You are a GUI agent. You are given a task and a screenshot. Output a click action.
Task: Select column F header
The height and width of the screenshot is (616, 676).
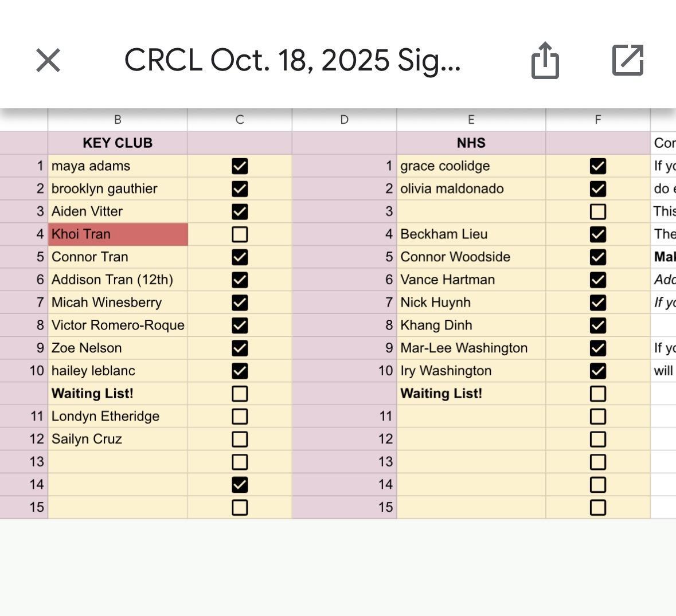coord(597,120)
